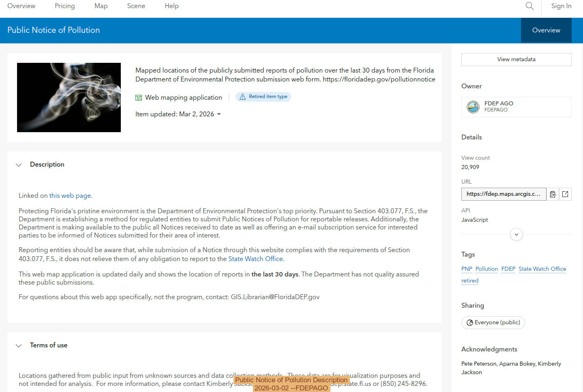Click the FDEP AGO owner avatar
This screenshot has height=392, width=583.
(473, 107)
